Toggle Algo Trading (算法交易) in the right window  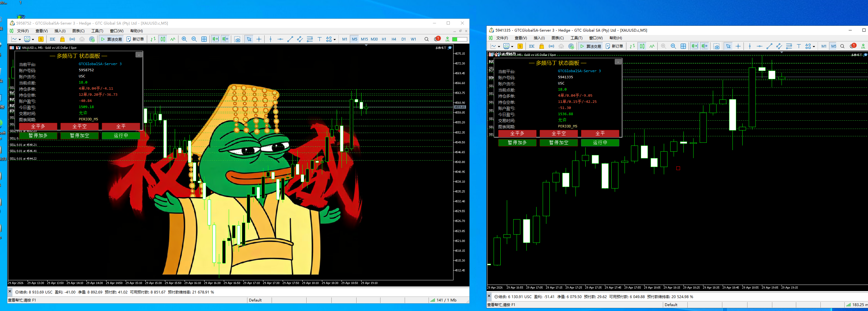tap(591, 46)
